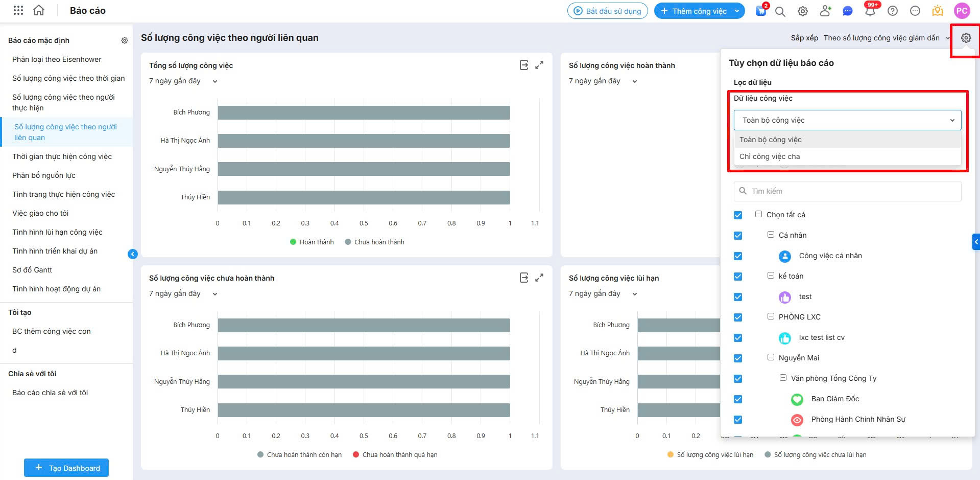Viewport: 980px width, 480px height.
Task: Export the Tổng số lượng công việc chart
Action: (523, 65)
